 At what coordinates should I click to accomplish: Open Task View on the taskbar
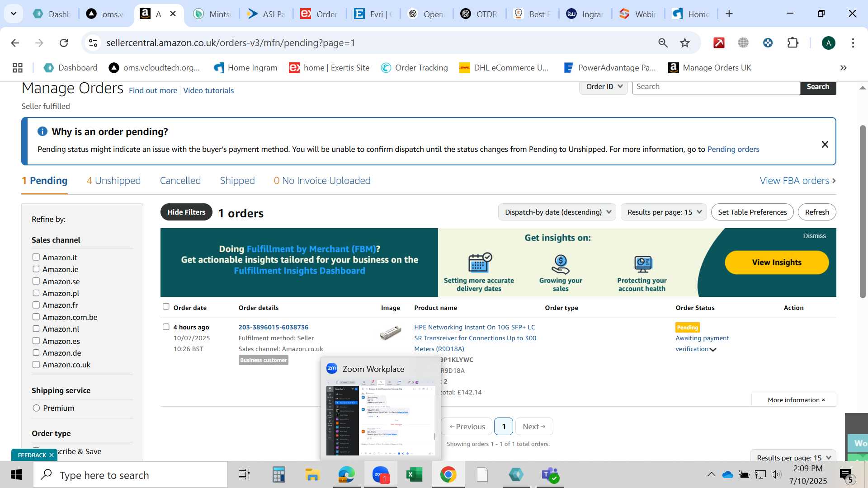244,475
